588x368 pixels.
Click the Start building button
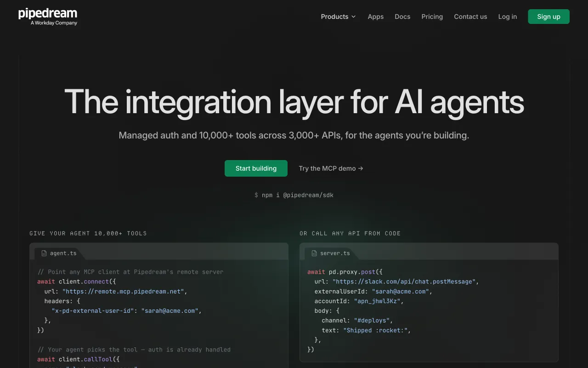[256, 168]
